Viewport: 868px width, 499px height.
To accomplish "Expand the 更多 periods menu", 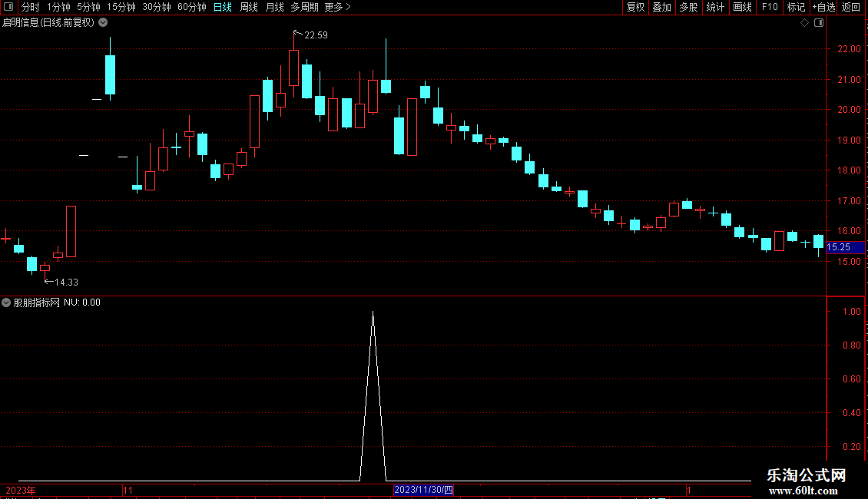I will coord(337,7).
